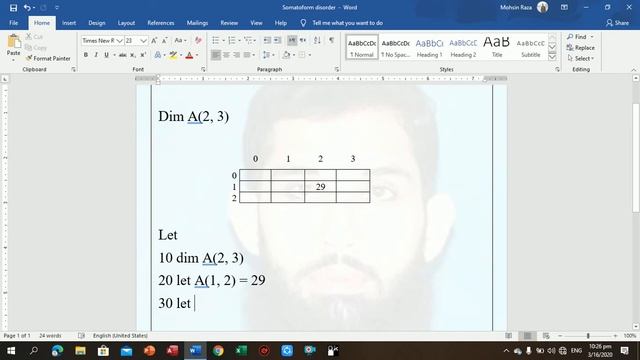Click the Paste clipboard icon

(13, 42)
